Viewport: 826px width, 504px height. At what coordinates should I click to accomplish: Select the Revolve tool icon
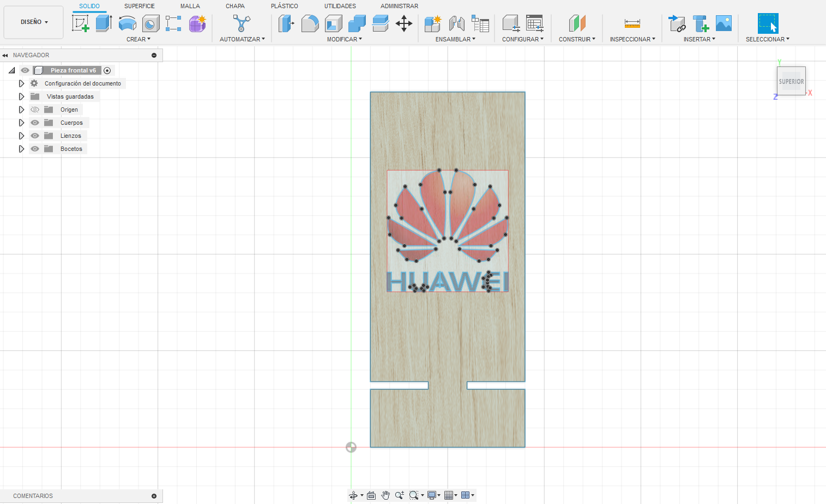click(x=128, y=23)
